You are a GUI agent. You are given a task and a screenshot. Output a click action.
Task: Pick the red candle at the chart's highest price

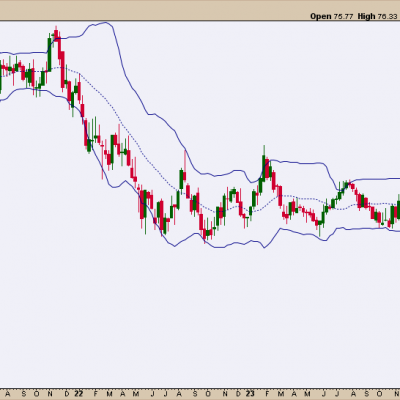tap(56, 34)
